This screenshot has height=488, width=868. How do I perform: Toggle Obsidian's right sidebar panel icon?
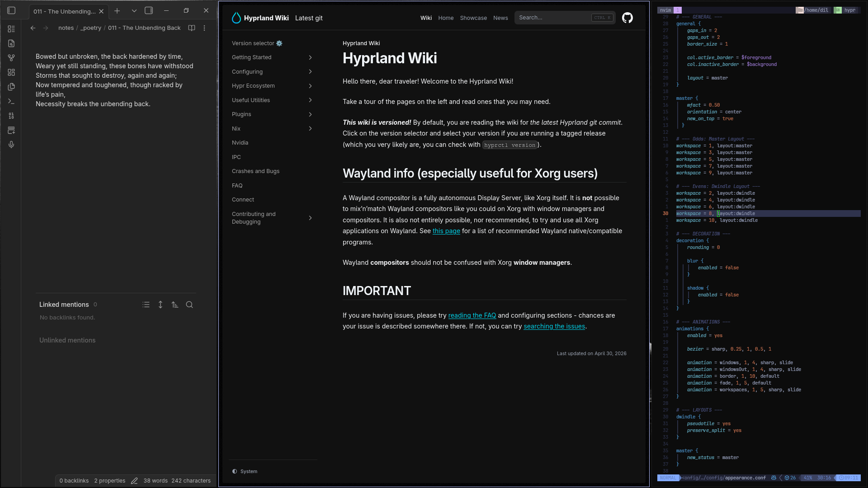tap(149, 10)
